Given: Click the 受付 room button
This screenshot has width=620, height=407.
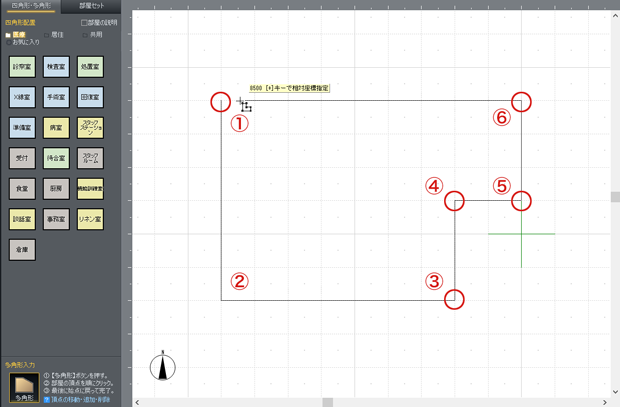Looking at the screenshot, I should [x=22, y=158].
